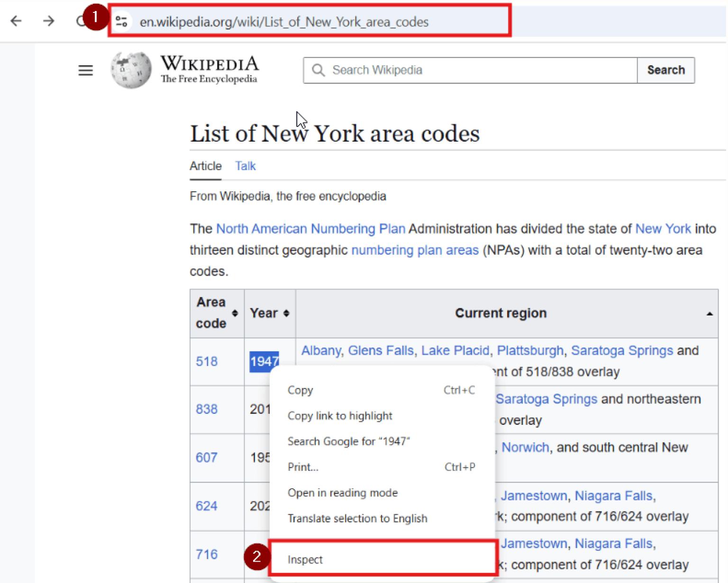Click the Search button

(x=666, y=70)
